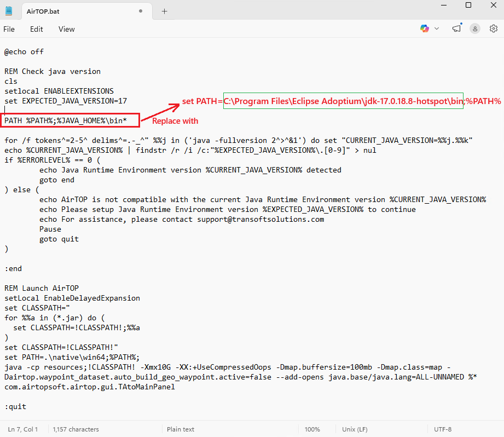Open the View menu

(x=67, y=29)
